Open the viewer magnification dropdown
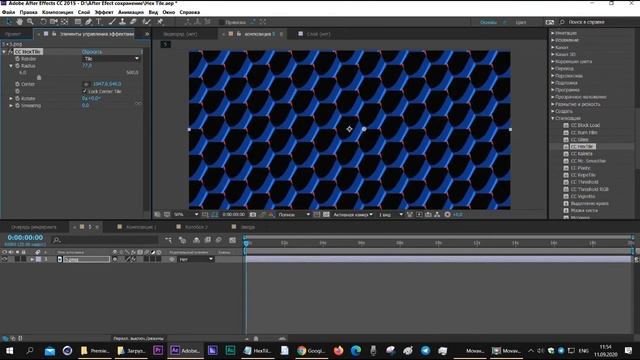The width and height of the screenshot is (640, 360). [186, 215]
